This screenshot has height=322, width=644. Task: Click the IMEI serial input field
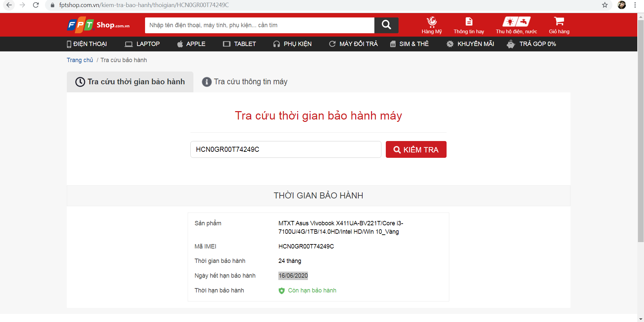click(x=285, y=149)
